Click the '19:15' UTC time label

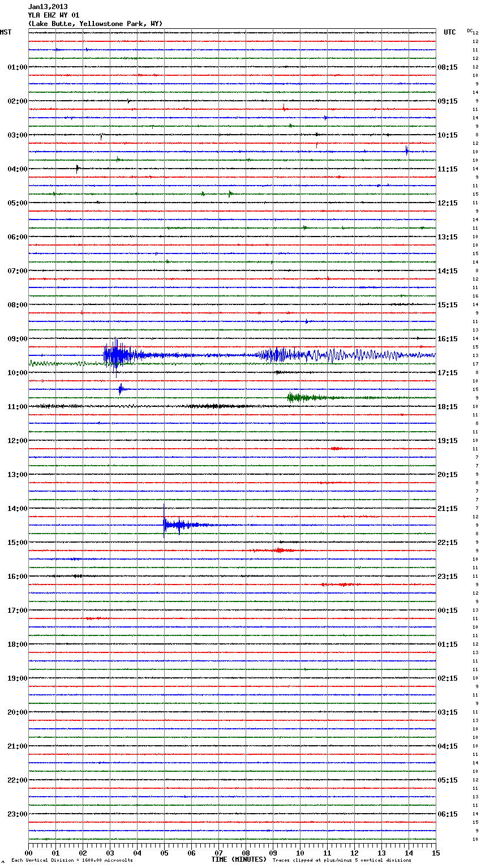[448, 441]
